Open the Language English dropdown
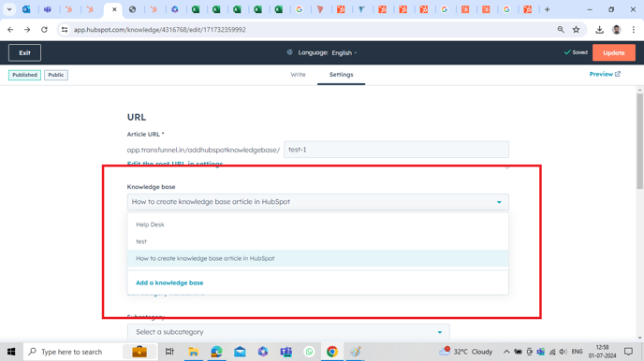 click(x=344, y=52)
